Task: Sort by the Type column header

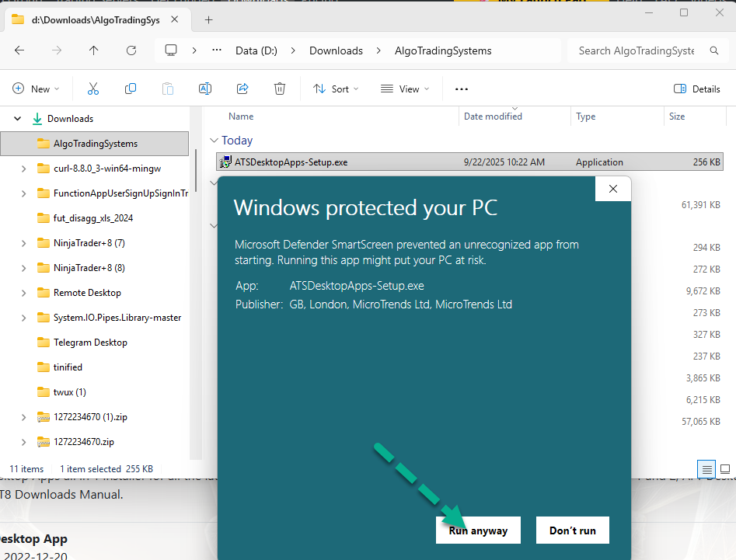Action: pos(585,117)
